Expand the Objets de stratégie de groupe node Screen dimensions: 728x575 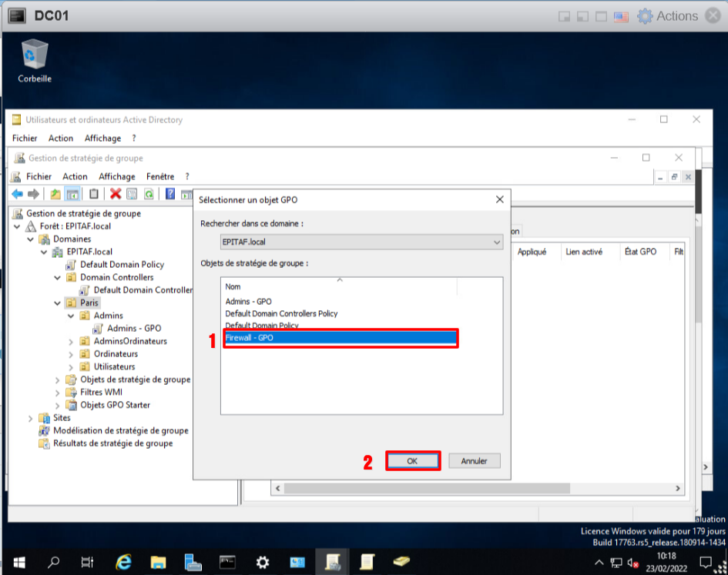pyautogui.click(x=58, y=379)
